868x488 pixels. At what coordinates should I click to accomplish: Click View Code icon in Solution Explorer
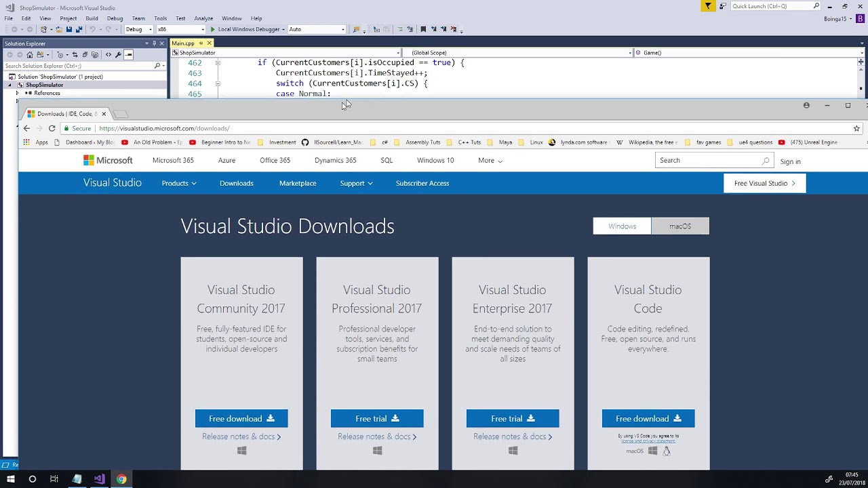pyautogui.click(x=108, y=55)
